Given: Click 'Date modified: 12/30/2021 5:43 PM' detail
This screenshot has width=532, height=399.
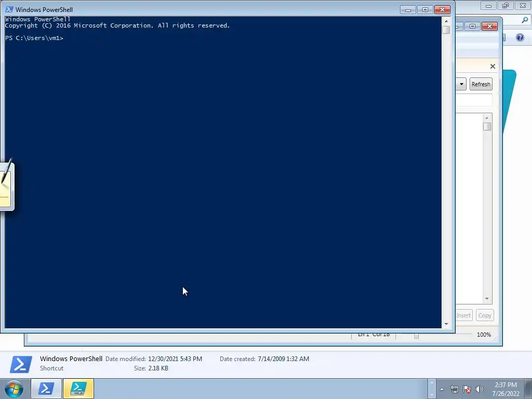Looking at the screenshot, I should (154, 359).
